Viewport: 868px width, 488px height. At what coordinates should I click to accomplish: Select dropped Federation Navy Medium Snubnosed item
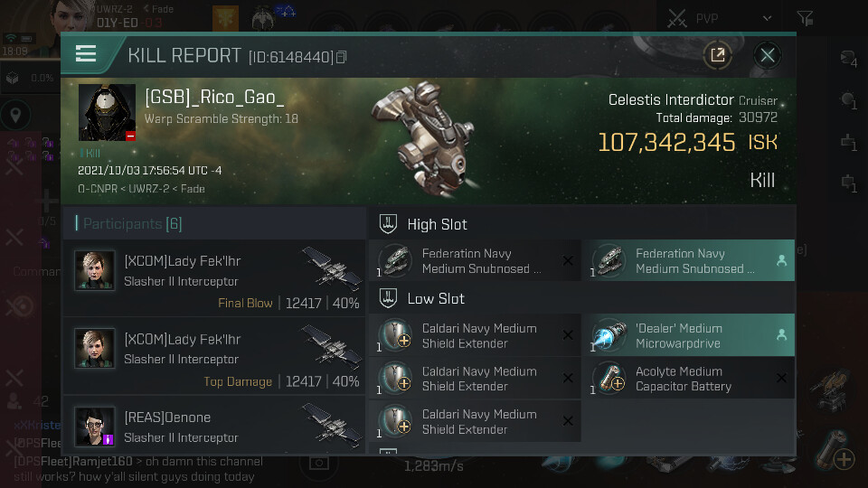tap(691, 260)
